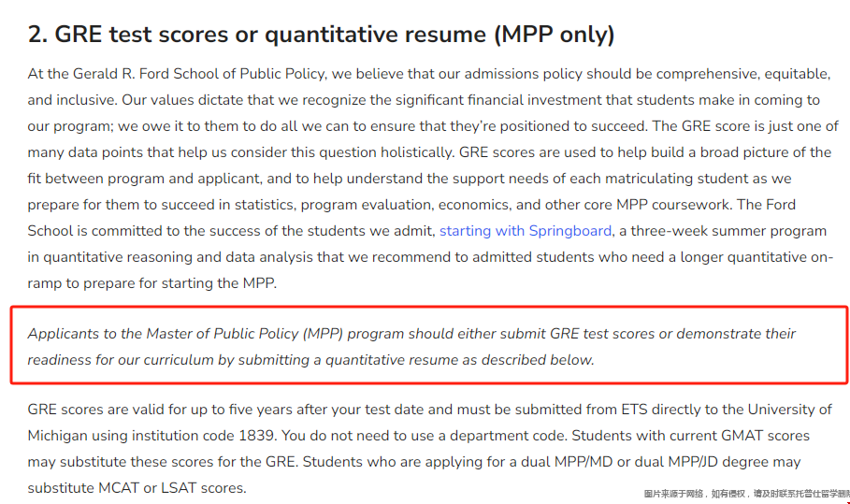Click the "MCAT or LSAT scores" text
This screenshot has width=850, height=504.
pyautogui.click(x=171, y=488)
